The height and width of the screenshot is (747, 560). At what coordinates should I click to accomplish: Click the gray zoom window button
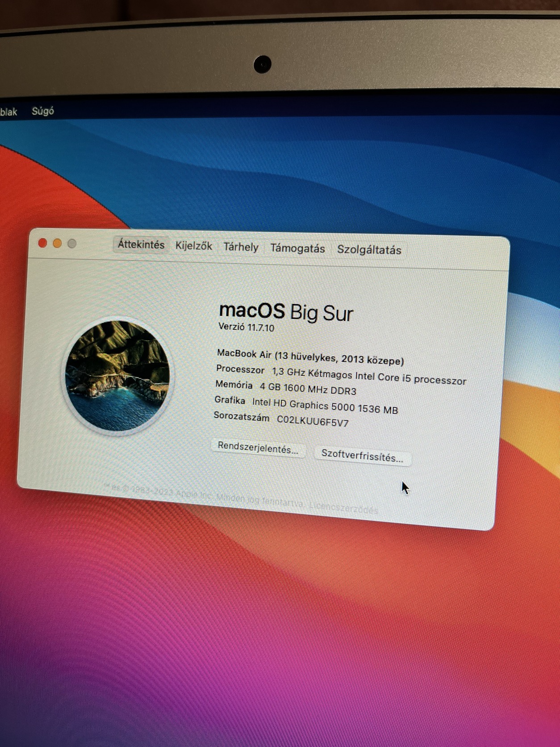(x=72, y=243)
